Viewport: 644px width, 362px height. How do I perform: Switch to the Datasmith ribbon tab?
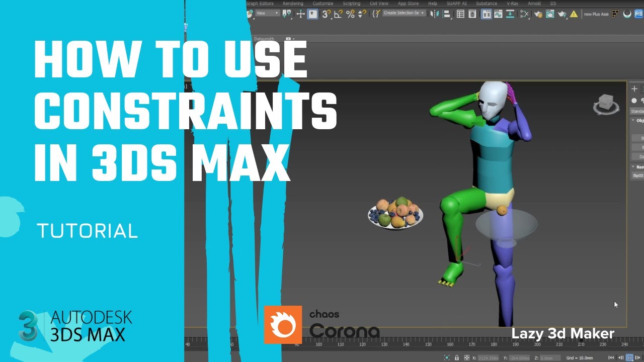(264, 39)
